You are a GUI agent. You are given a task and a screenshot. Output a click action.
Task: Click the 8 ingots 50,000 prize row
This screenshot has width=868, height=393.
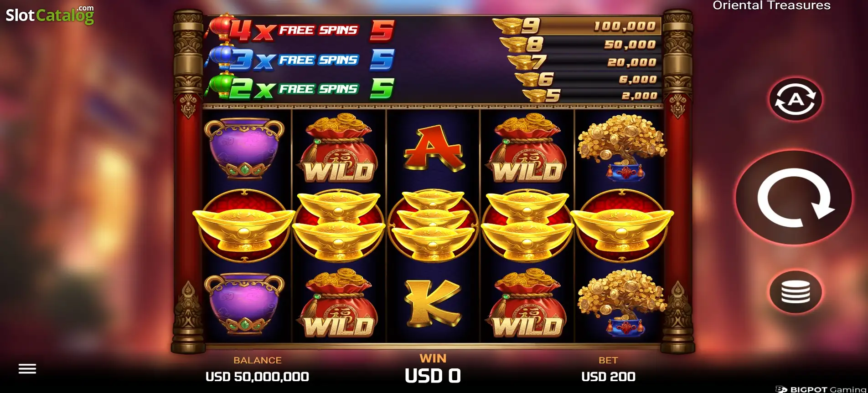coord(579,44)
